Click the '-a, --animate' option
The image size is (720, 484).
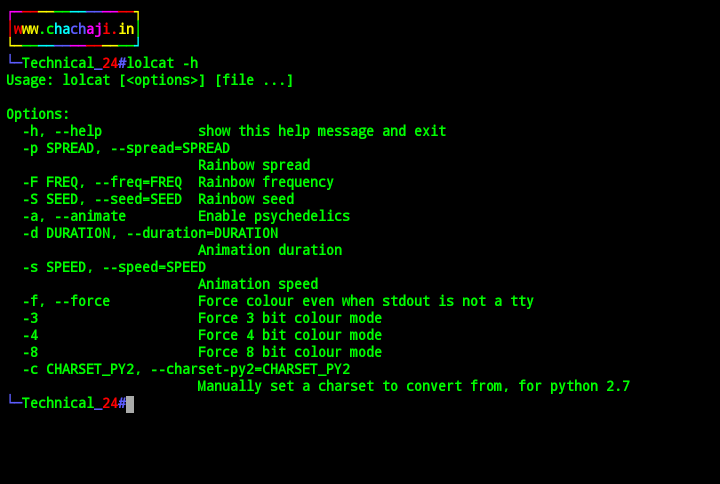pyautogui.click(x=74, y=216)
